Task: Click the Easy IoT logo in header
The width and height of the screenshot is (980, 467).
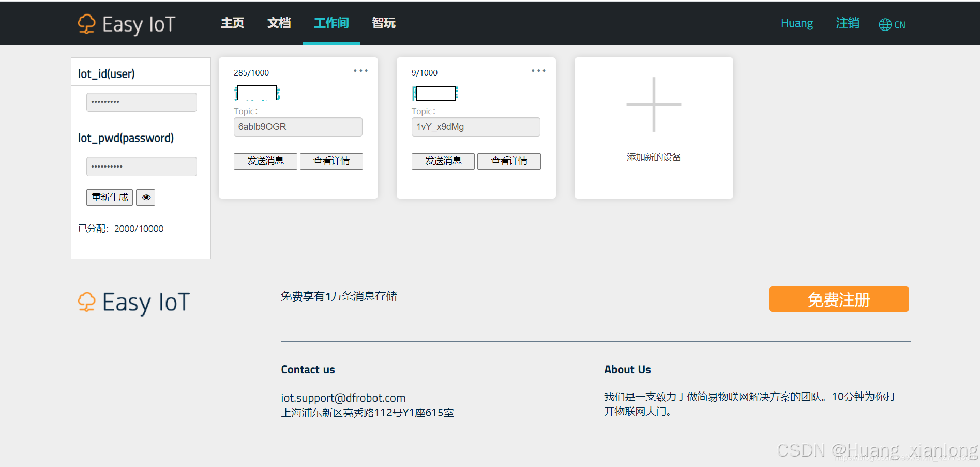Action: tap(127, 24)
